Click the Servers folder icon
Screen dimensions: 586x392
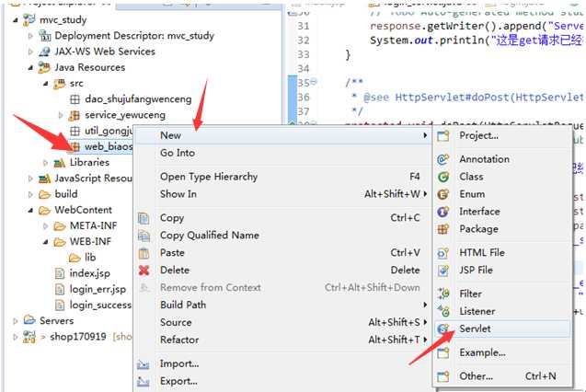pos(29,320)
